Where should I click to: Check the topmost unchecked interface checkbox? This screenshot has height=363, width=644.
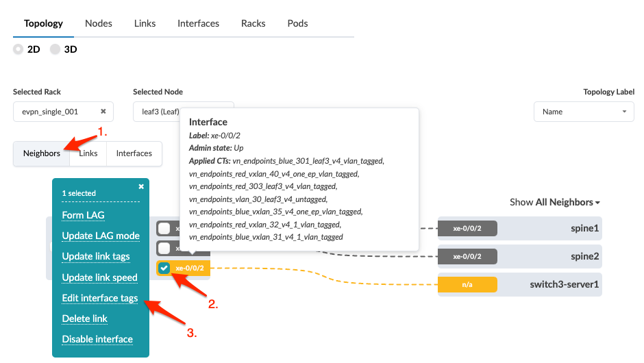click(164, 229)
